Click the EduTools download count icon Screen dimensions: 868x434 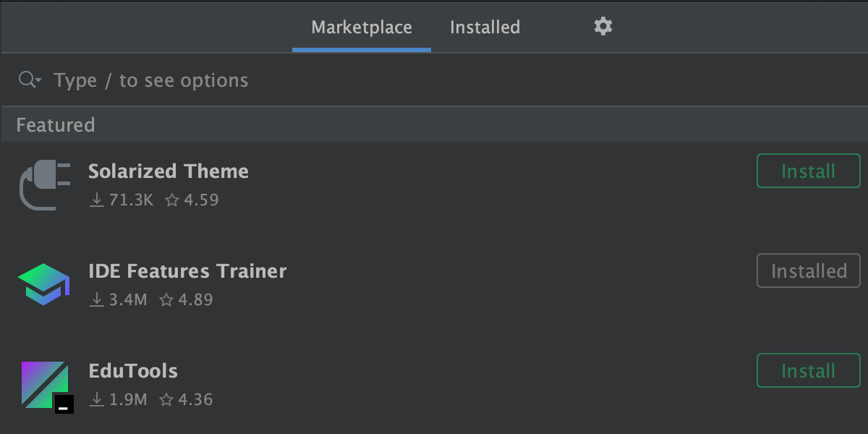(x=96, y=400)
